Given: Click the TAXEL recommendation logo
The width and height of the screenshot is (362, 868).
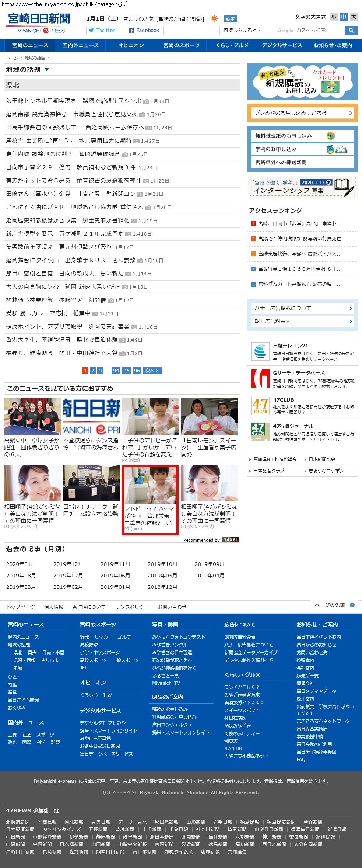Looking at the screenshot, I should pos(231,540).
